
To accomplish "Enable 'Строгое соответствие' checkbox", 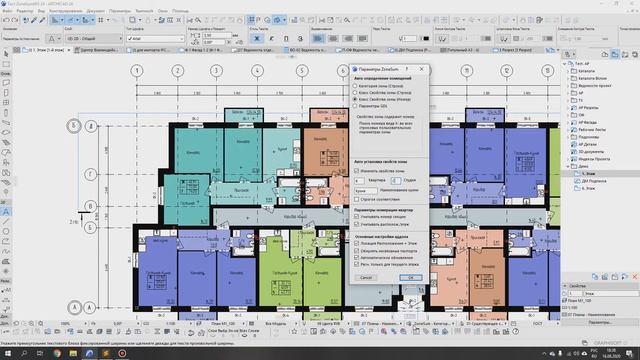I will (x=356, y=199).
